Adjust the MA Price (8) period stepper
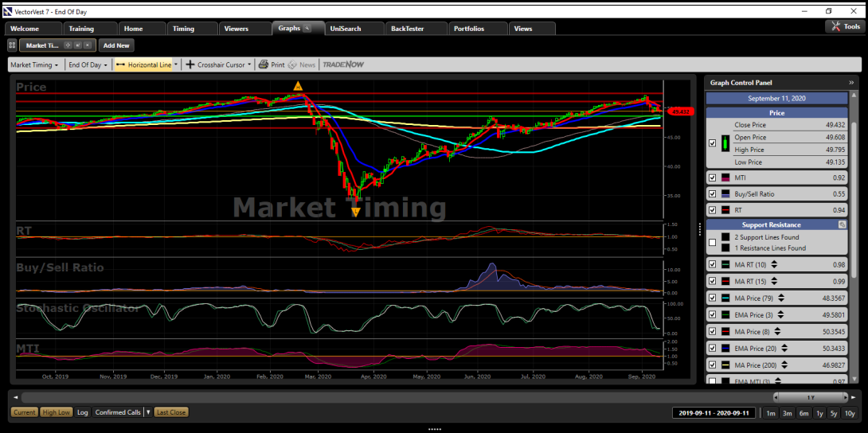This screenshot has width=868, height=433. [x=778, y=332]
